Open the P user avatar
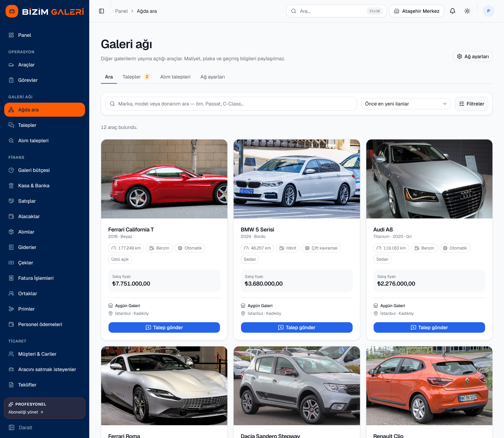Screen dimensions: 504x438 (x=488, y=11)
